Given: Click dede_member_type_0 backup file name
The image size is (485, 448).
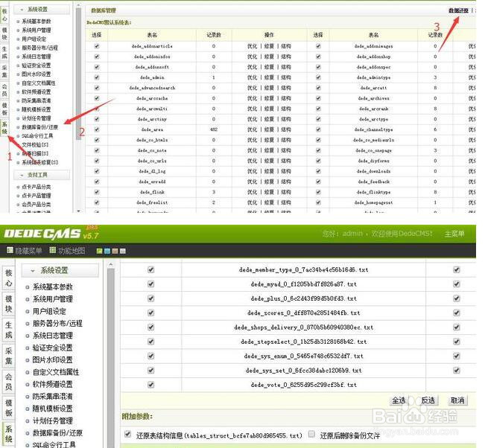Looking at the screenshot, I should click(304, 269).
